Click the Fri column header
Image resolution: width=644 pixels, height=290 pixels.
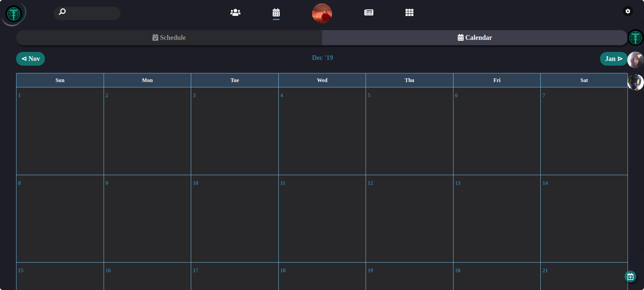(x=497, y=80)
